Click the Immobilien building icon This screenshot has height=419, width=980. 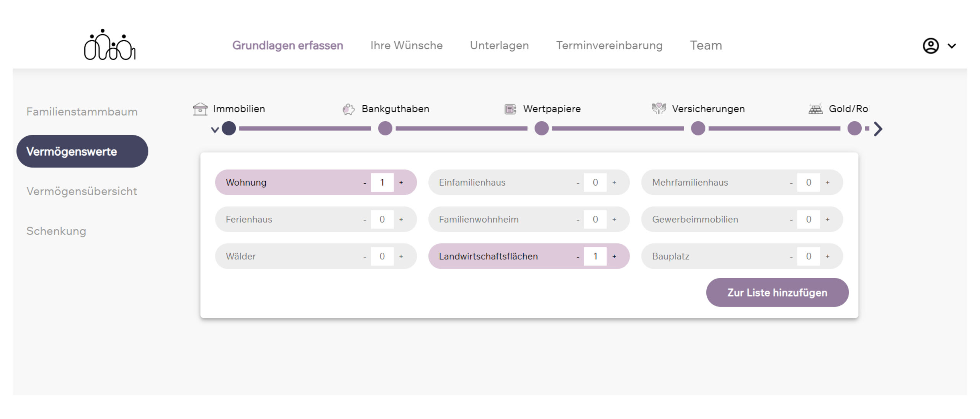pos(200,109)
